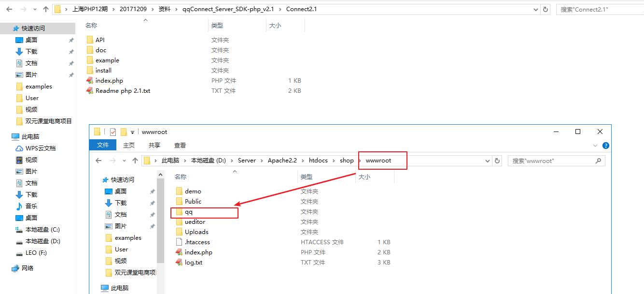Click the magnifier icon in the wwwroot search box
Screen dimensions: 644x294
click(598, 161)
